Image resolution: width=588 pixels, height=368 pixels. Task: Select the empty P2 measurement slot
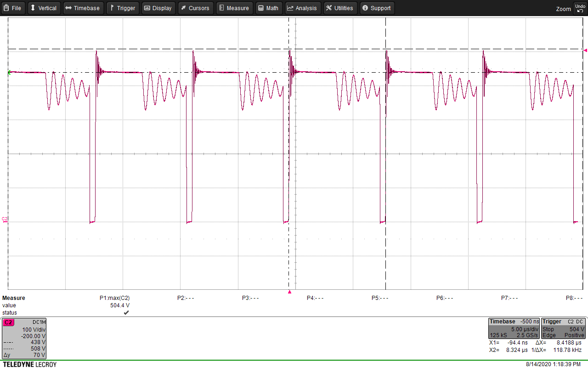(186, 298)
